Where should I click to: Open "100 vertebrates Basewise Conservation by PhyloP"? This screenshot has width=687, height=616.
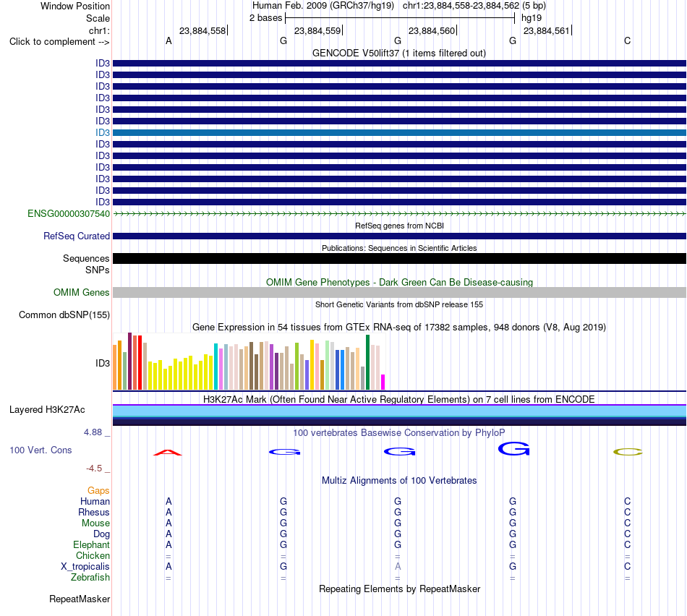(399, 433)
